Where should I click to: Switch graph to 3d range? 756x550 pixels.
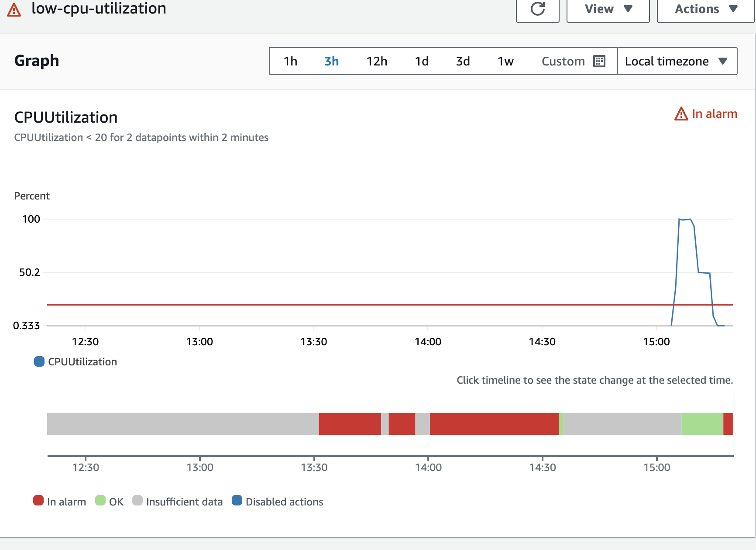pos(463,61)
